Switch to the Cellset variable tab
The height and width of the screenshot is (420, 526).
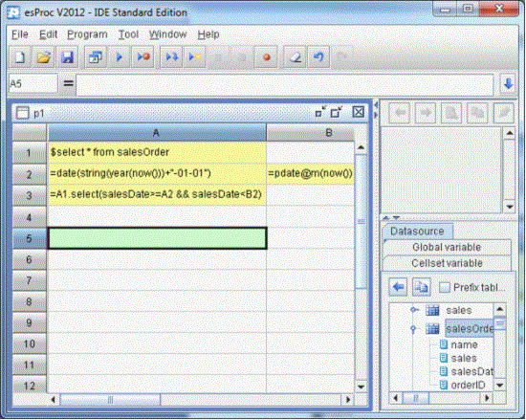click(x=447, y=263)
